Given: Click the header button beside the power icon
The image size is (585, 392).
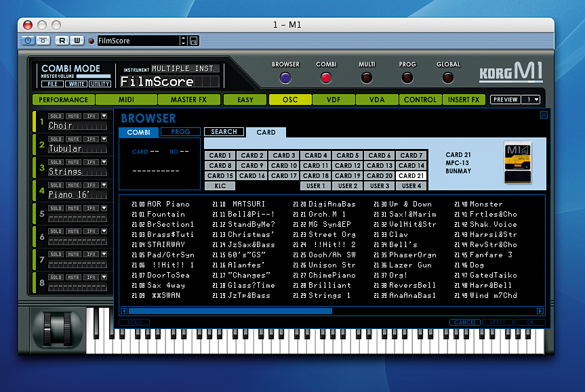Looking at the screenshot, I should 43,41.
